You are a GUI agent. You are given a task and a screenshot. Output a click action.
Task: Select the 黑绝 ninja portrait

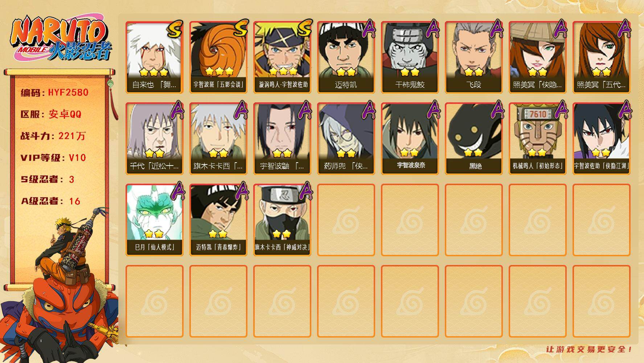click(473, 138)
